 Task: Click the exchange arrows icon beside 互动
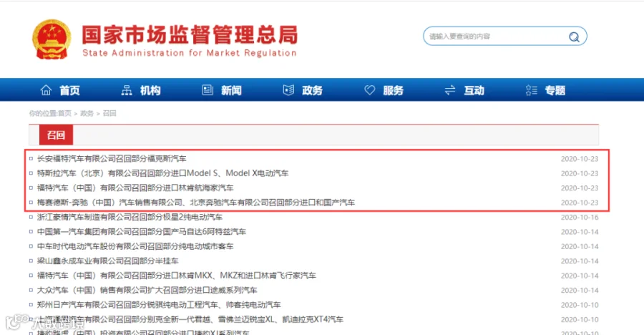pyautogui.click(x=450, y=90)
